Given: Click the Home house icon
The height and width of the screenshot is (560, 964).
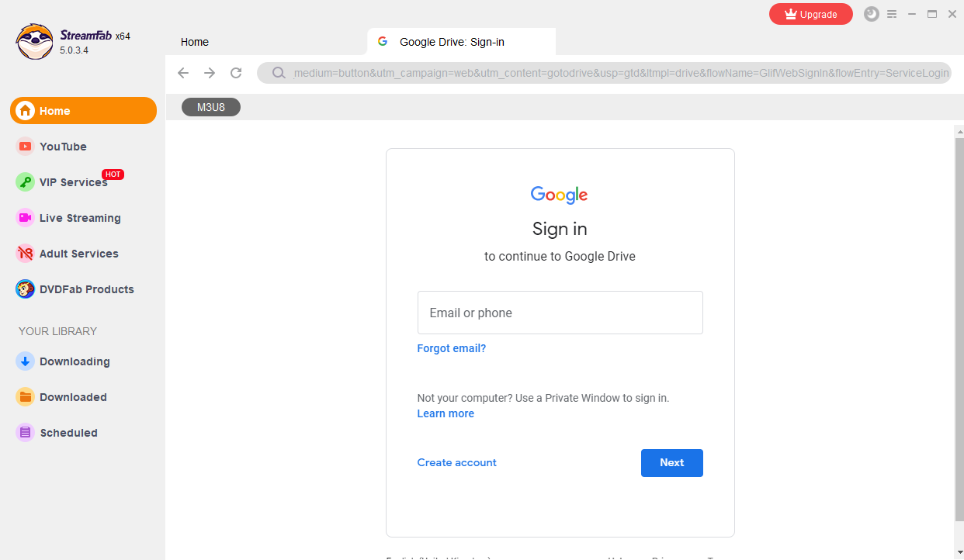Looking at the screenshot, I should pyautogui.click(x=26, y=111).
